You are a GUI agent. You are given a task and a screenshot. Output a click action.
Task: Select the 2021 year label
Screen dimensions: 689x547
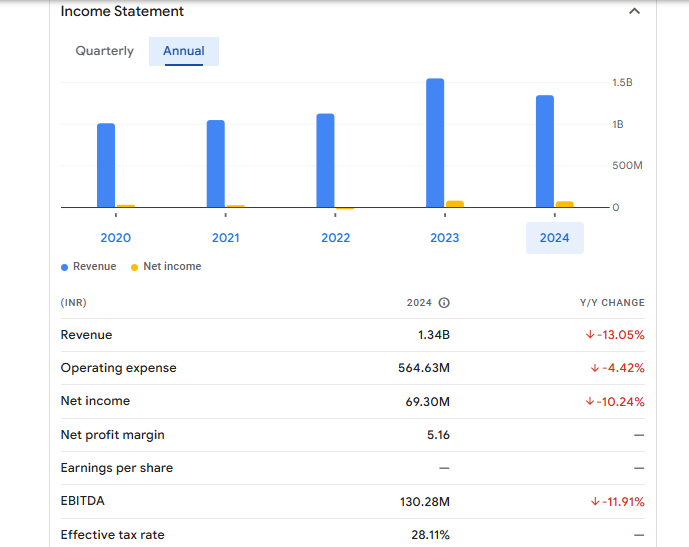(225, 238)
